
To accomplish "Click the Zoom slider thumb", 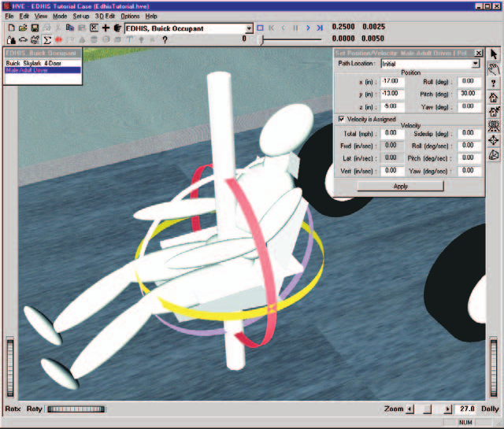I will (427, 409).
